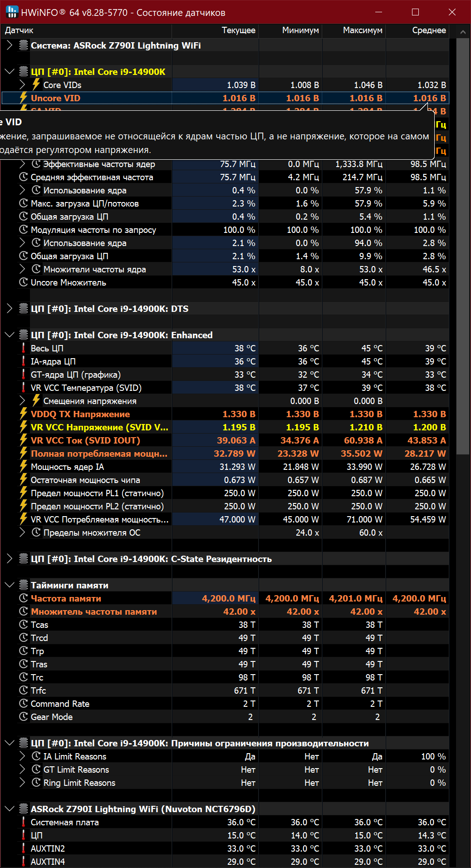Click the scrollbar up arrow
Screen dimensions: 471x868
pyautogui.click(x=463, y=32)
